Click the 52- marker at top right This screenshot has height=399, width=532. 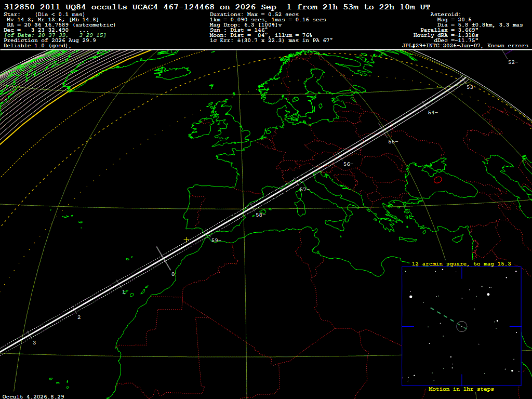tap(513, 62)
